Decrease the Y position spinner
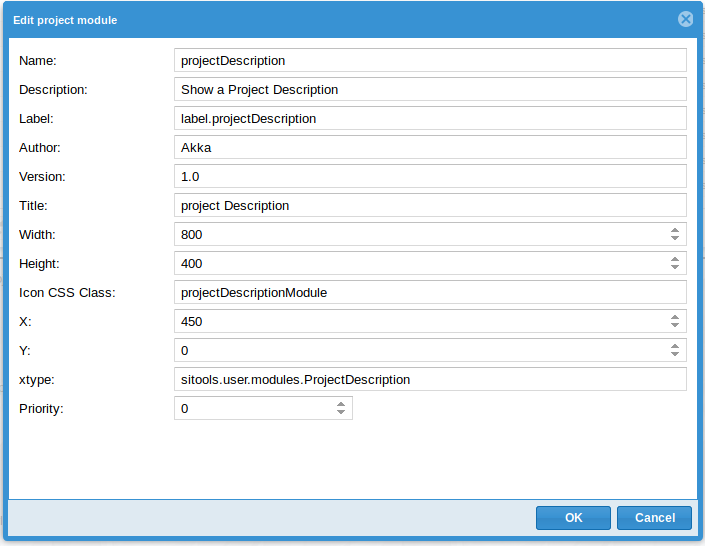 pos(674,354)
